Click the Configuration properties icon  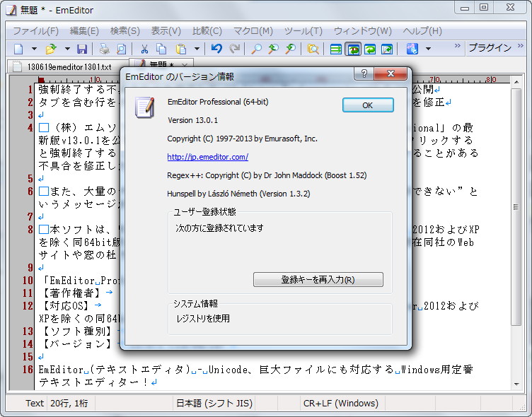pyautogui.click(x=412, y=49)
